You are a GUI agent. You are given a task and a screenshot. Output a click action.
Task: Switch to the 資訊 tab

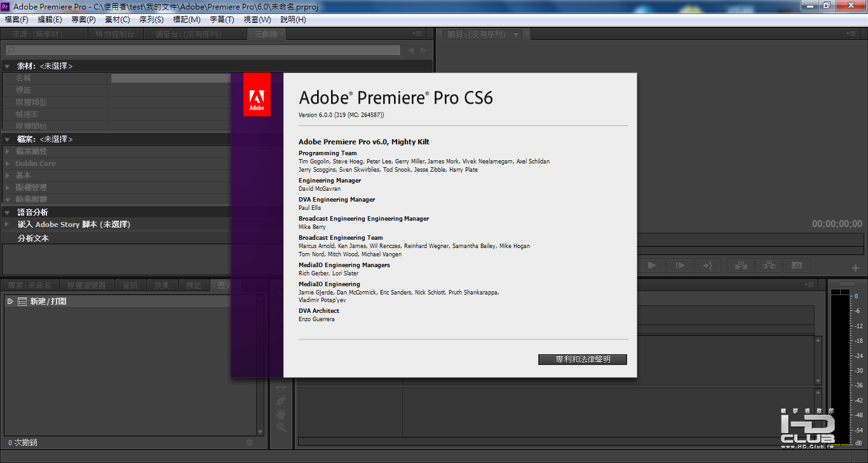pos(130,286)
